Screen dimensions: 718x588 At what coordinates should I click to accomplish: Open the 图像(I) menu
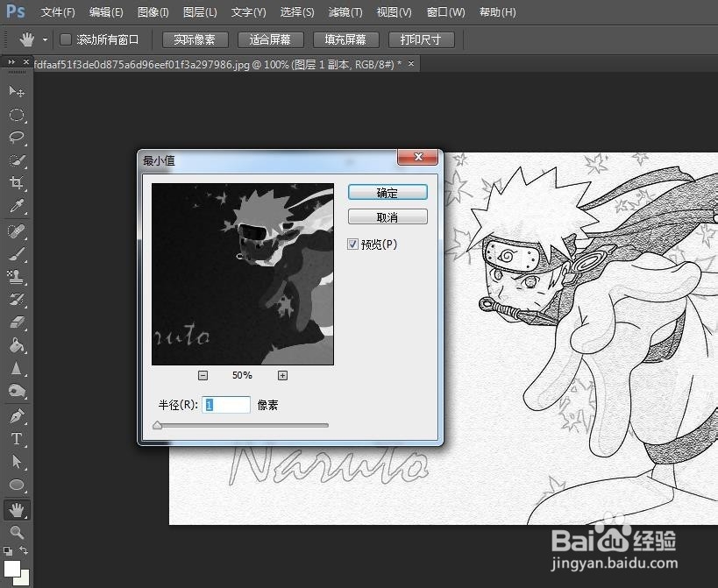pyautogui.click(x=153, y=12)
